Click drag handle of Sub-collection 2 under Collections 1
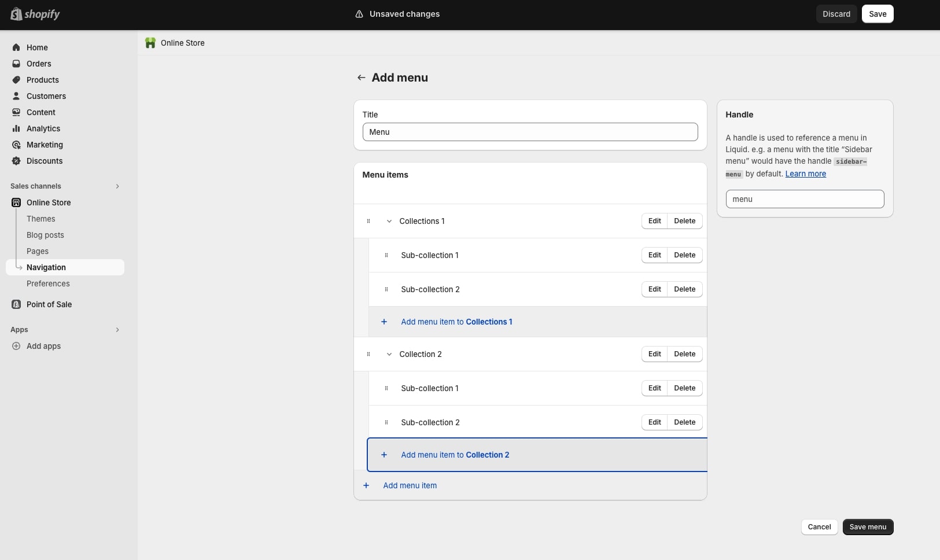Image resolution: width=940 pixels, height=560 pixels. coord(386,289)
